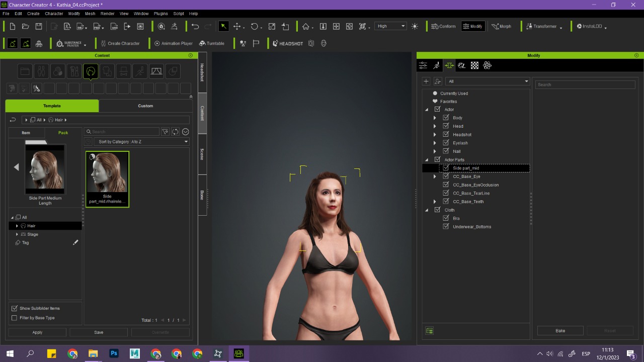Viewport: 644px width, 362px height.
Task: Open Substance Painter tool
Action: 71,44
